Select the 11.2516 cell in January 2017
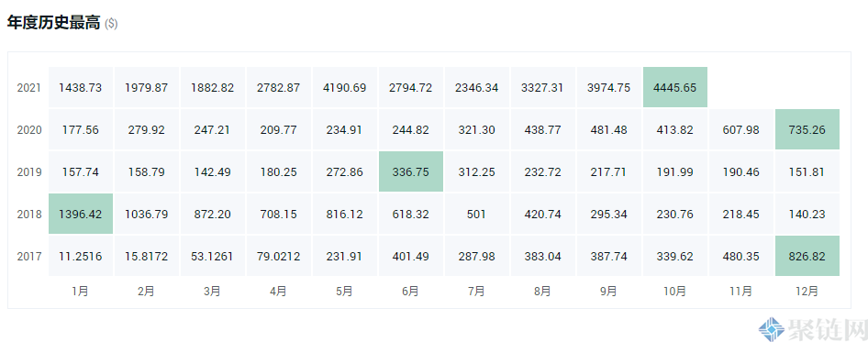The height and width of the screenshot is (342, 868). 81,256
